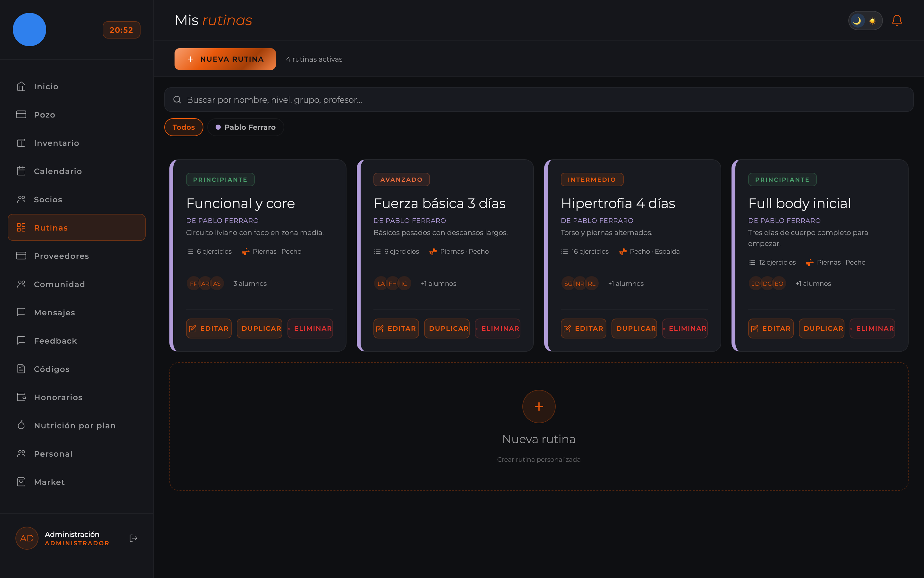Open Códigos section
The image size is (924, 578).
click(x=76, y=369)
